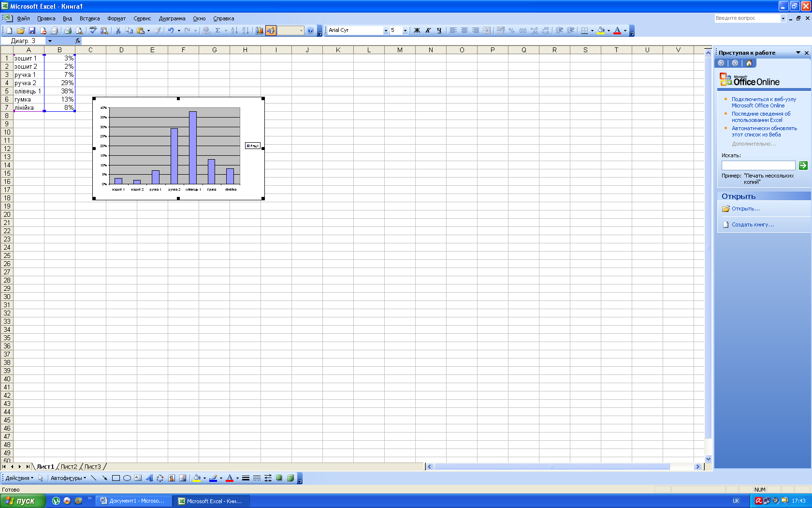Select the Oval drawing tool
The height and width of the screenshot is (508, 812).
(x=127, y=478)
